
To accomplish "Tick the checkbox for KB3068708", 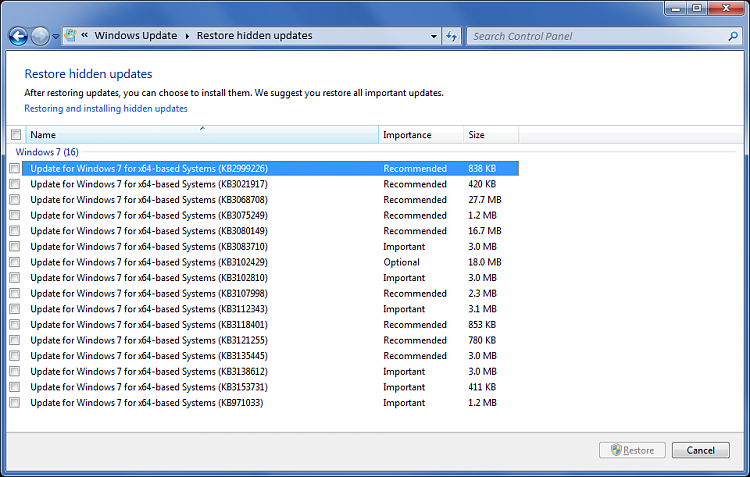I will (x=15, y=200).
